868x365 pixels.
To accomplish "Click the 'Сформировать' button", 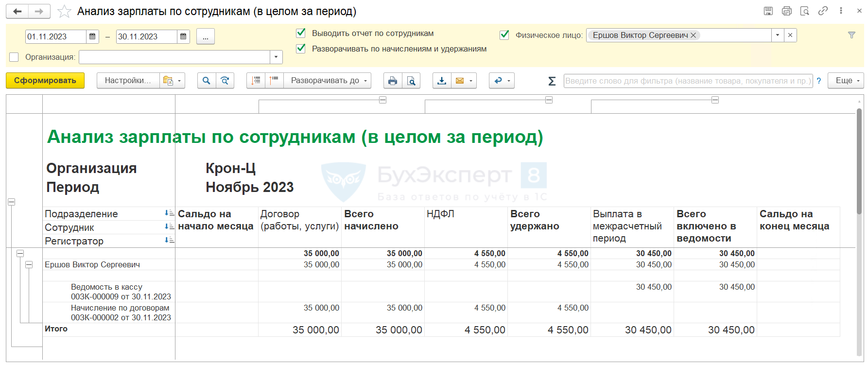I will click(45, 81).
